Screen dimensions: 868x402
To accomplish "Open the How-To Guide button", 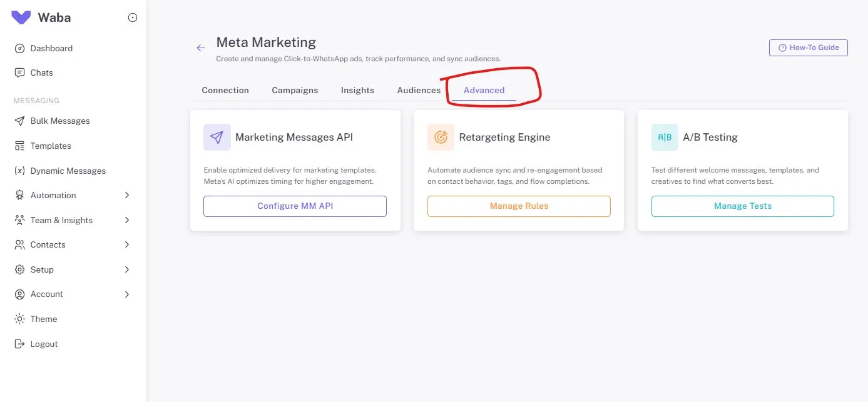I will coord(808,48).
